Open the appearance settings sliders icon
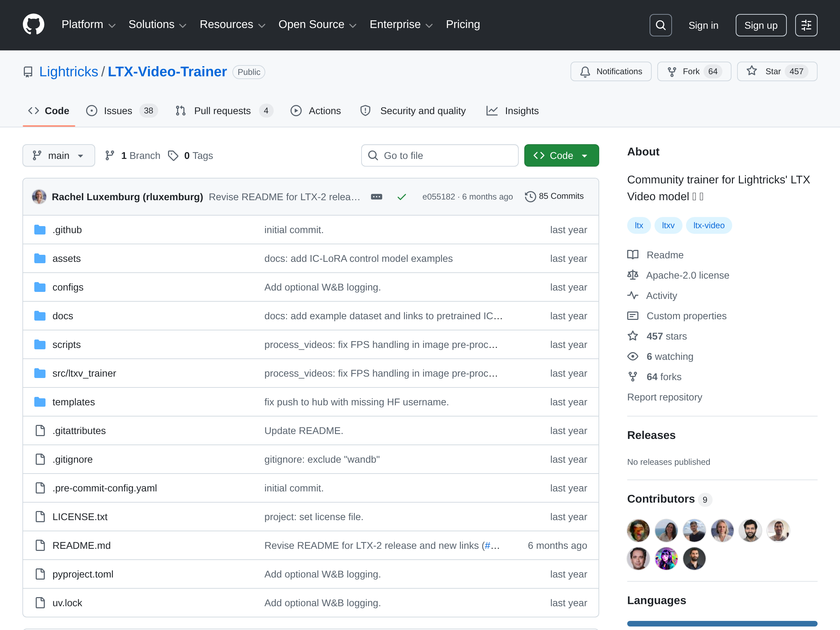Image resolution: width=840 pixels, height=630 pixels. click(806, 25)
